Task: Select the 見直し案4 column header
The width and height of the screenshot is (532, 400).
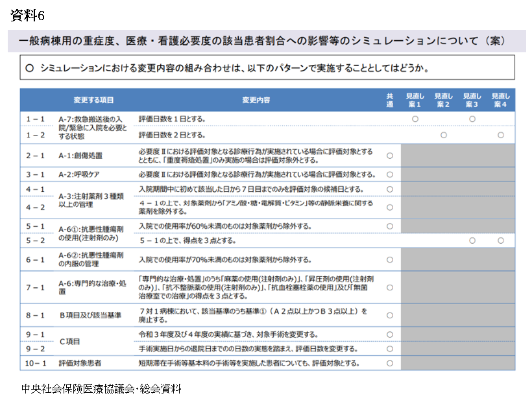Action: 501,100
